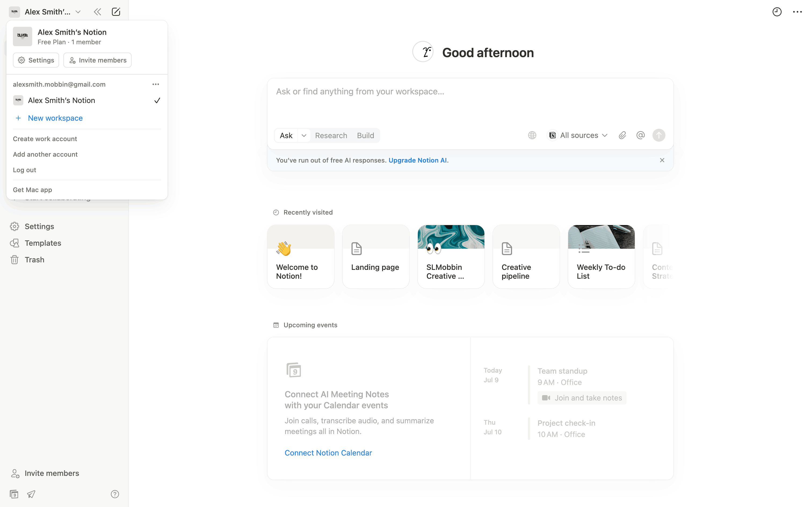Switch AI mode to Build
Image resolution: width=812 pixels, height=507 pixels.
click(x=365, y=135)
